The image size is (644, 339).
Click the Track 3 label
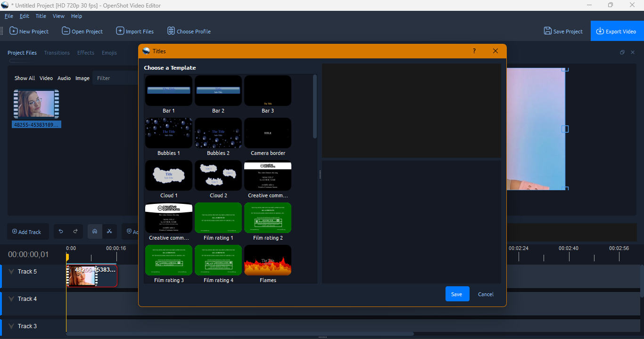point(27,326)
